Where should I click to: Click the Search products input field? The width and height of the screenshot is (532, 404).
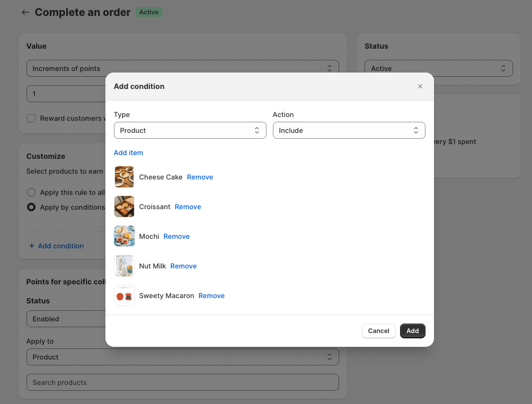(182, 382)
